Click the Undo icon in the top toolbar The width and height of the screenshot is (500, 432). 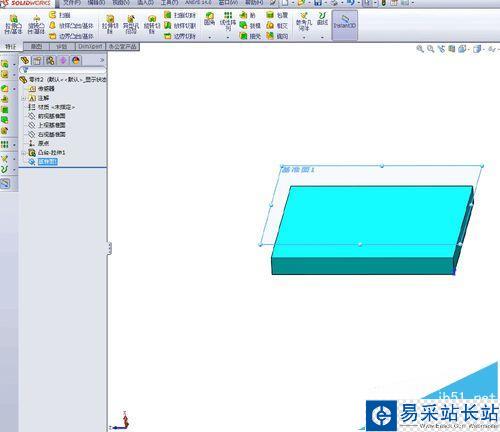[351, 3]
